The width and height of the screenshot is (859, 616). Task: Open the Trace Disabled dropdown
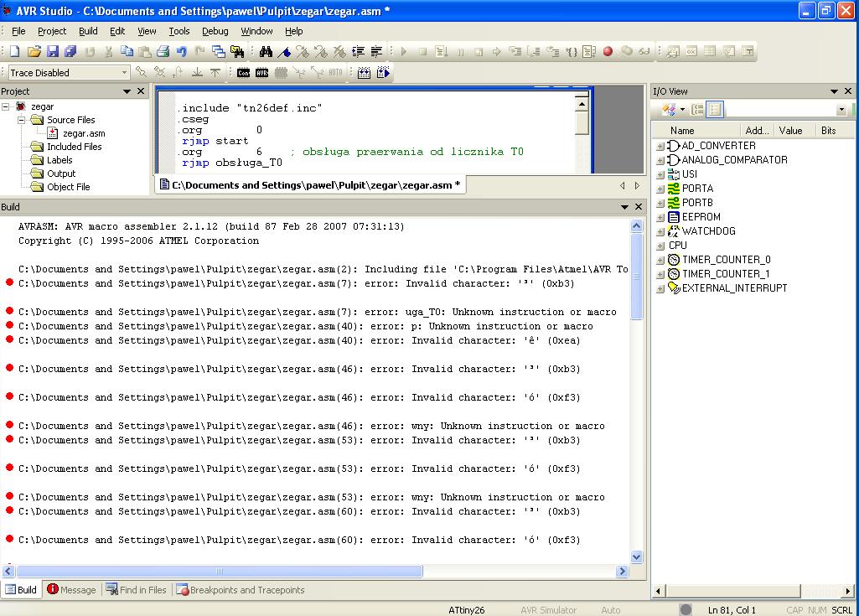(x=125, y=73)
